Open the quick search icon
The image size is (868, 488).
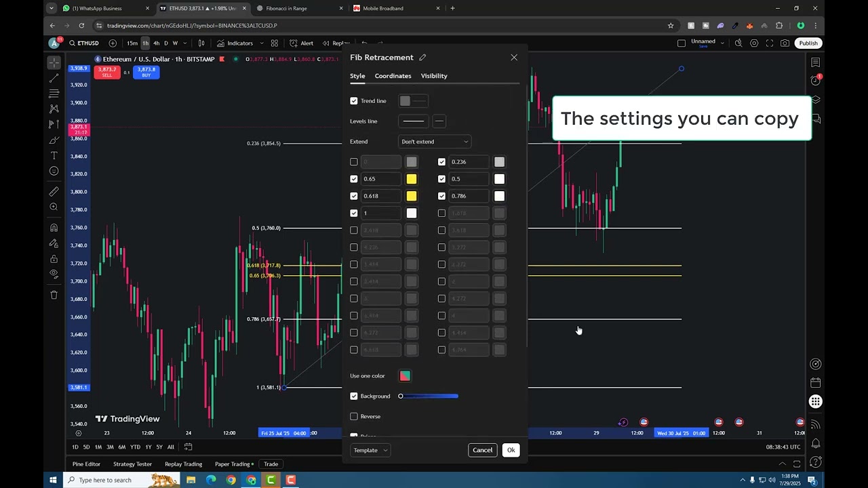tap(738, 43)
